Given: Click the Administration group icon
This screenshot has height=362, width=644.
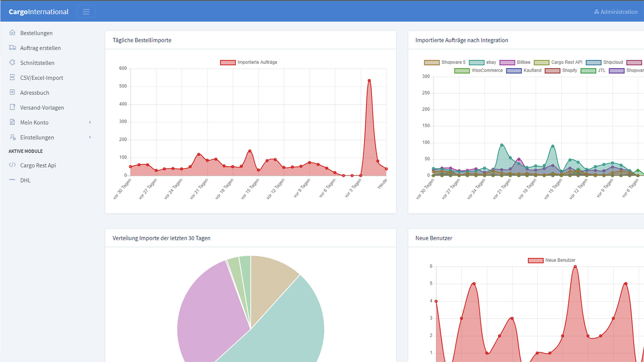Looking at the screenshot, I should [597, 12].
